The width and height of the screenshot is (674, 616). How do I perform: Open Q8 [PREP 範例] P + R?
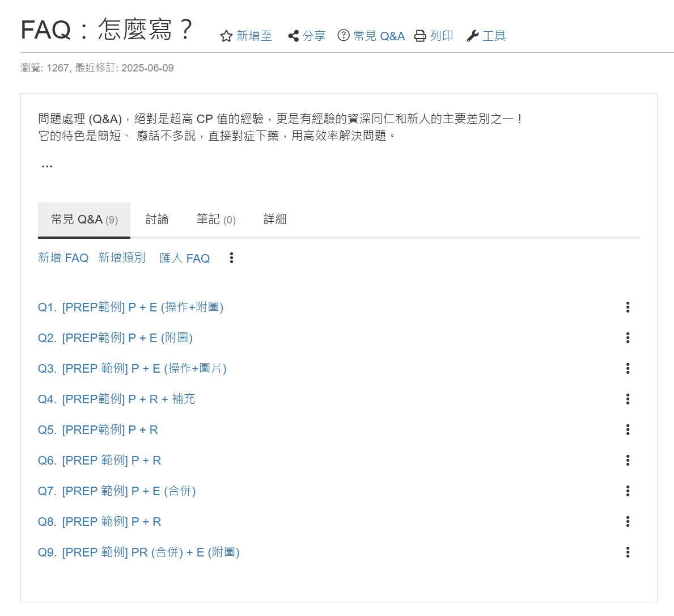pos(100,521)
